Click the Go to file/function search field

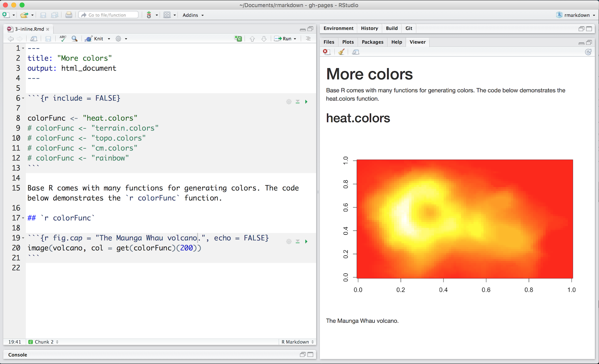108,14
